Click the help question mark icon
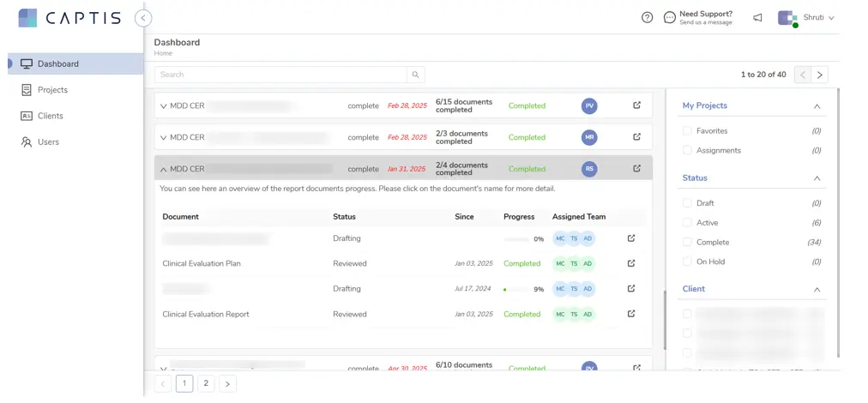The width and height of the screenshot is (868, 403). pyautogui.click(x=647, y=17)
